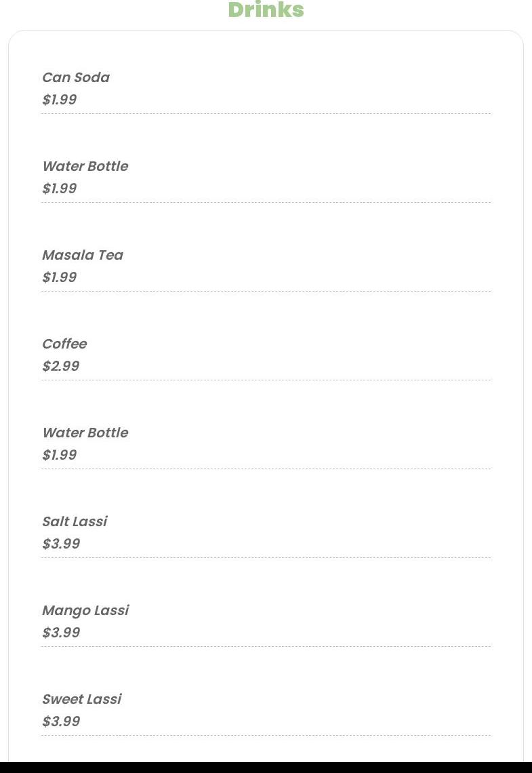Tap the price under the Water Bottle above Masala Tea
Screen dimensions: 532x773
point(60,189)
